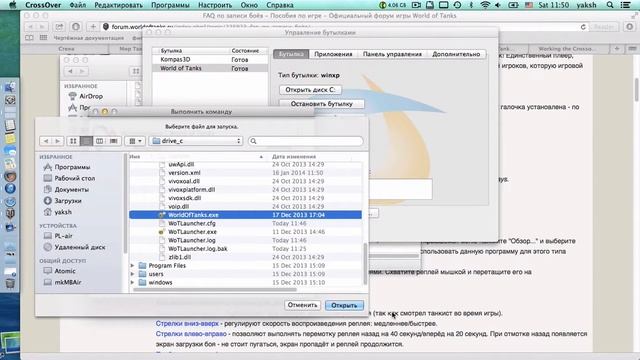Select the voip.dll file
This screenshot has width=640, height=360.
point(245,207)
